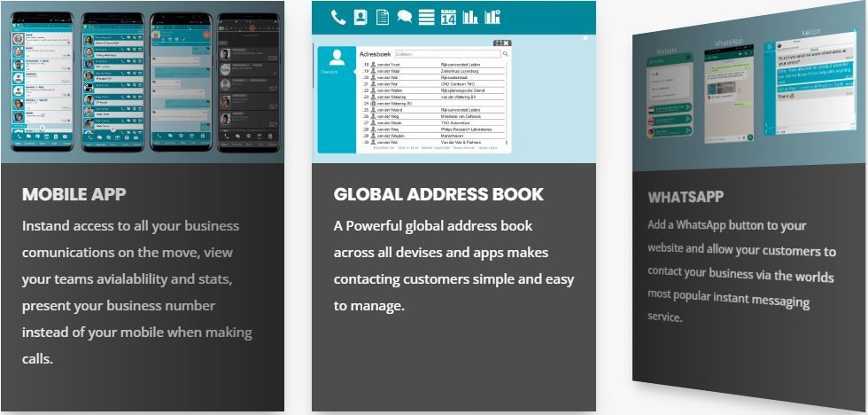This screenshot has height=415, width=868.
Task: Select the 'van der Watering BV' contact row
Action: [x=433, y=103]
